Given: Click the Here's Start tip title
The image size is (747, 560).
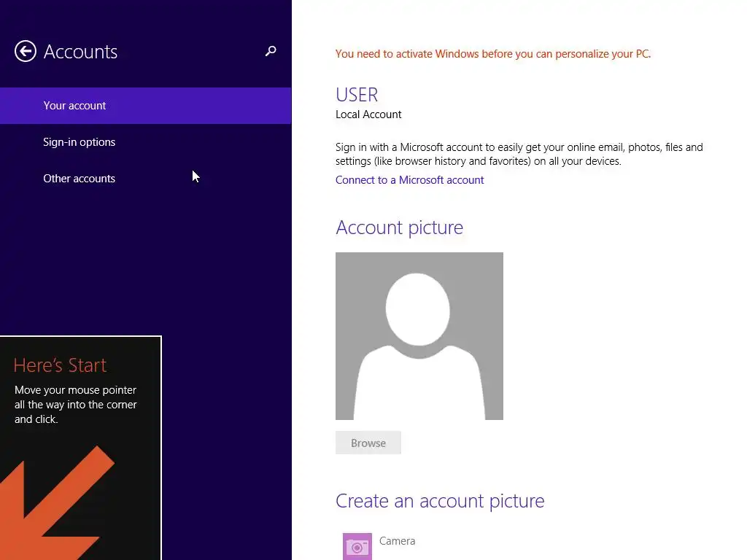Looking at the screenshot, I should 60,365.
